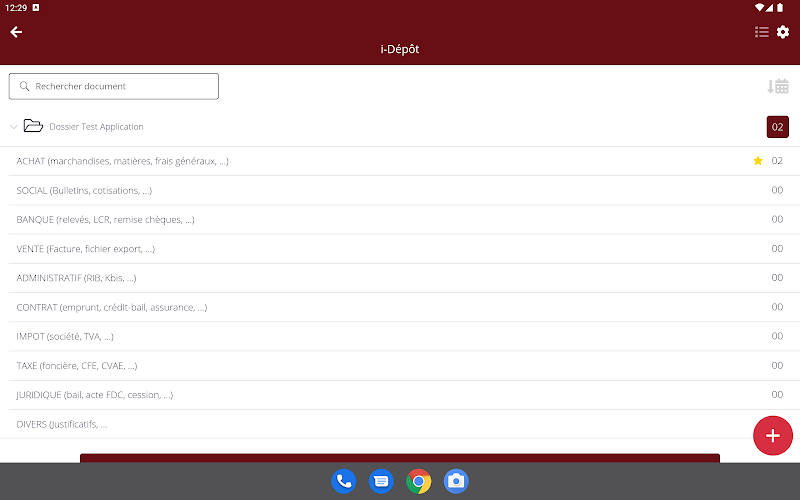
Task: Sort documents by date icon
Action: (x=778, y=86)
